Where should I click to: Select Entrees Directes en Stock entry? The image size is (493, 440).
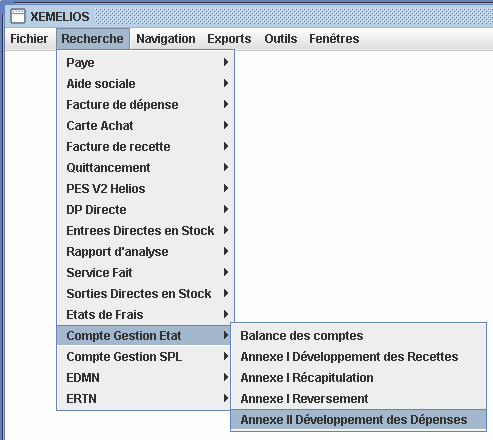146,230
